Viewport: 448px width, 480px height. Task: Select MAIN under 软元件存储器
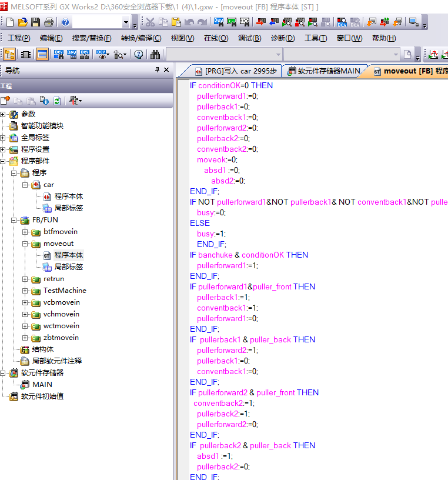point(42,385)
